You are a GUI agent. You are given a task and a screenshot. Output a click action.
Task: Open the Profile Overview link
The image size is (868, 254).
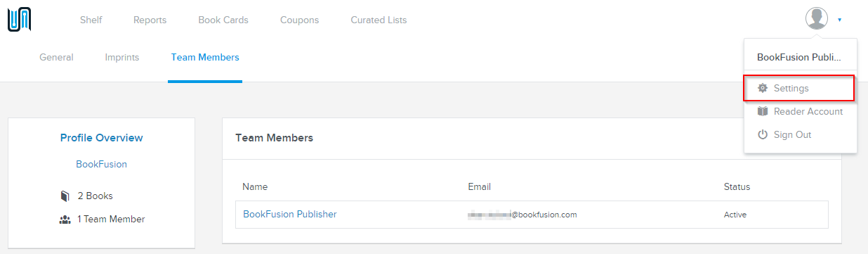101,138
